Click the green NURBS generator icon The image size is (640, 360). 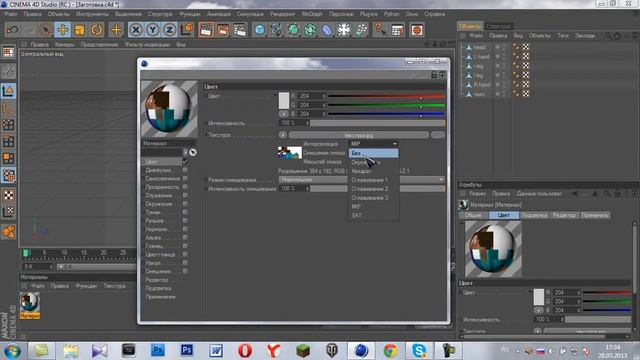click(293, 30)
